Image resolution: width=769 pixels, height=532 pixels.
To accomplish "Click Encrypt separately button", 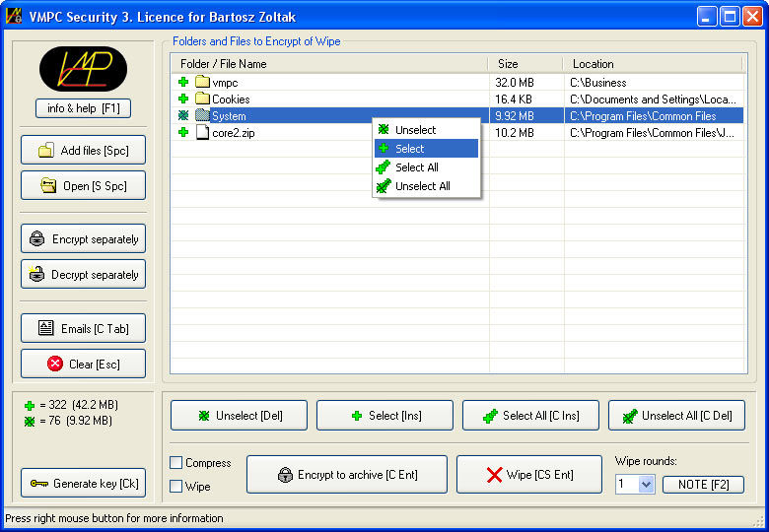I will pos(84,238).
